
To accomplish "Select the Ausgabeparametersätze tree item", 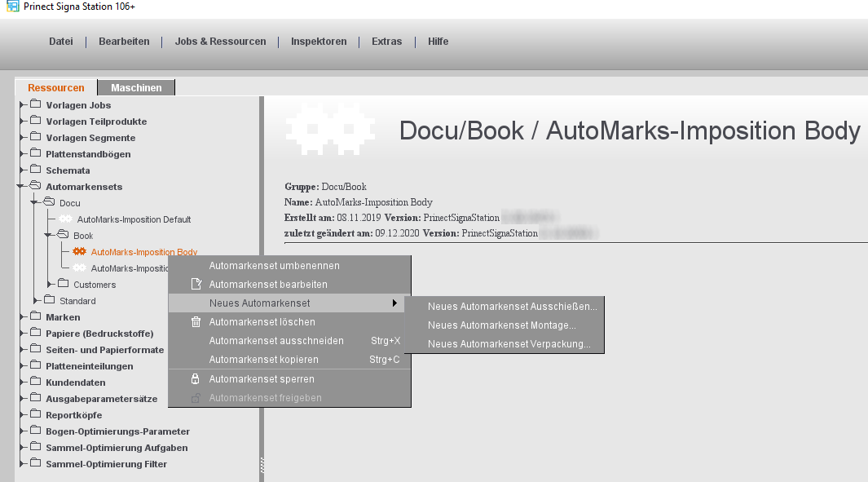I will click(x=101, y=399).
